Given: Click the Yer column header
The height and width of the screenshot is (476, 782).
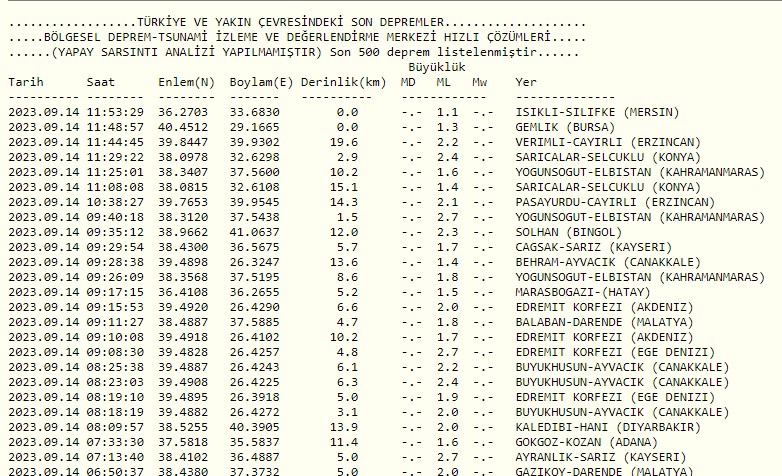Looking at the screenshot, I should click(526, 81).
